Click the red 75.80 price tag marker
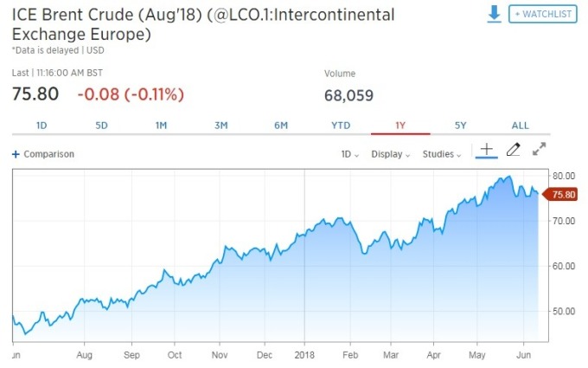This screenshot has height=368, width=588. (x=560, y=195)
